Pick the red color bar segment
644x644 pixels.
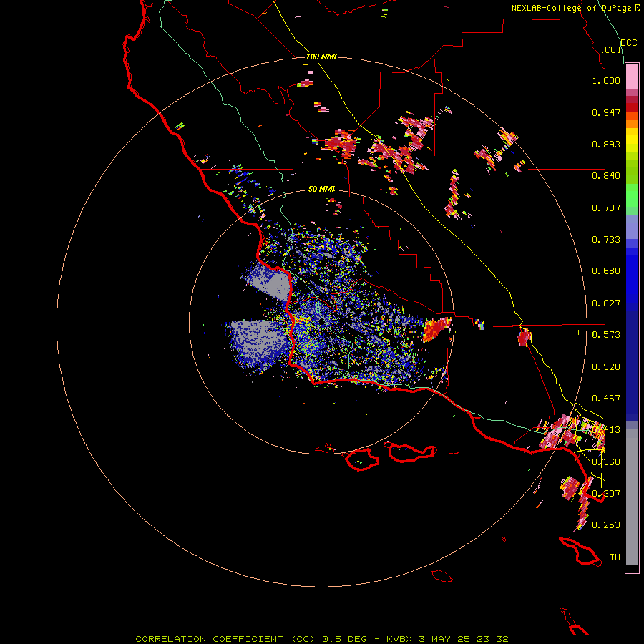coord(632,107)
